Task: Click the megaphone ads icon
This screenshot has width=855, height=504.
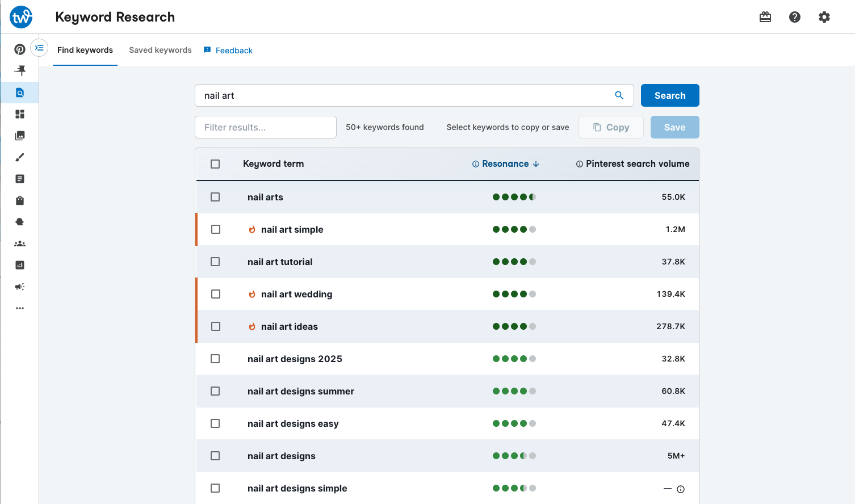Action: pyautogui.click(x=20, y=287)
